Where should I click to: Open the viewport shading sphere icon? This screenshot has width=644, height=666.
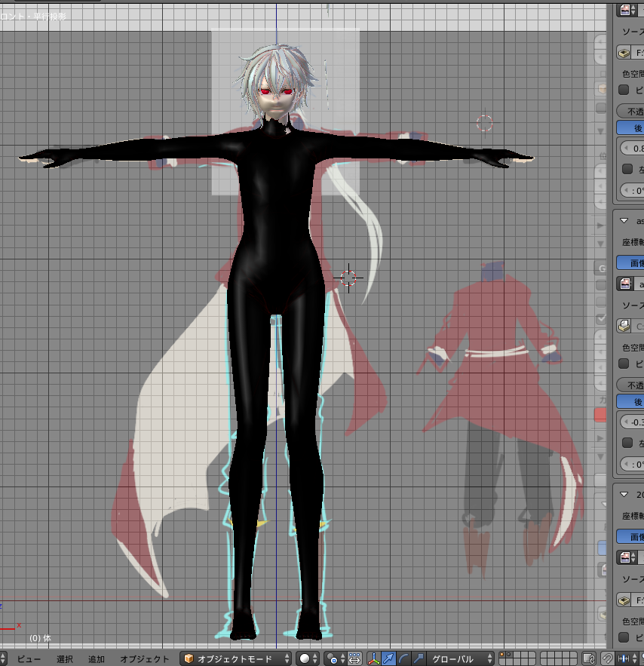point(305,656)
